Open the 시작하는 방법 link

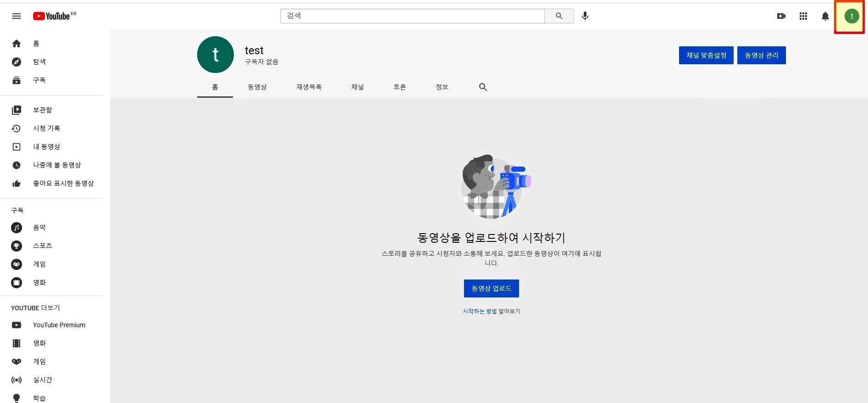pyautogui.click(x=480, y=311)
